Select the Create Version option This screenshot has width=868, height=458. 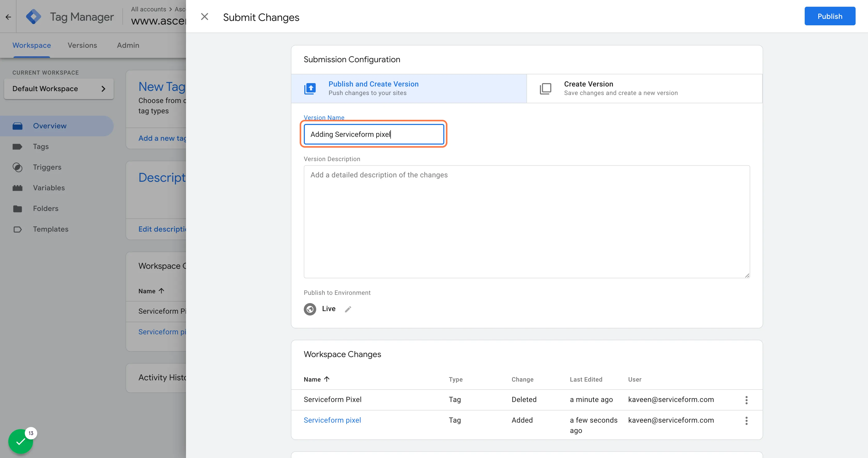click(644, 88)
